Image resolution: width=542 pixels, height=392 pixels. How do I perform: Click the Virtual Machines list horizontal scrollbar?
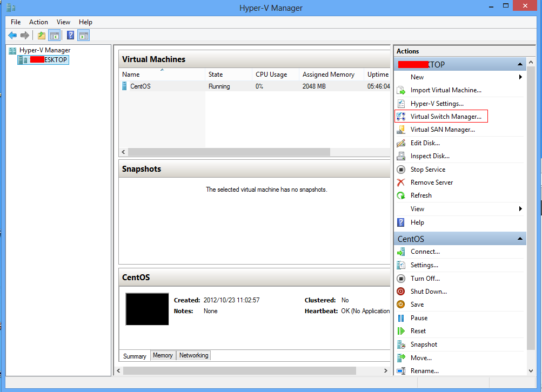point(229,152)
